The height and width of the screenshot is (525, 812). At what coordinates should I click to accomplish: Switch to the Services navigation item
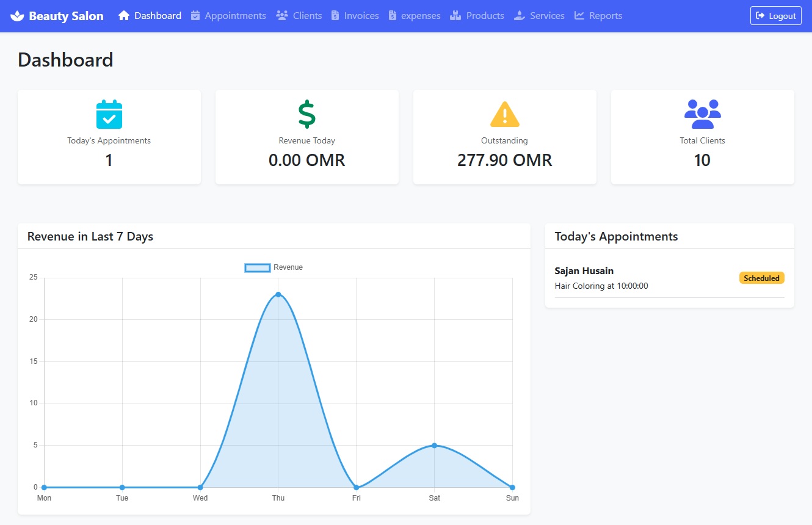[539, 15]
